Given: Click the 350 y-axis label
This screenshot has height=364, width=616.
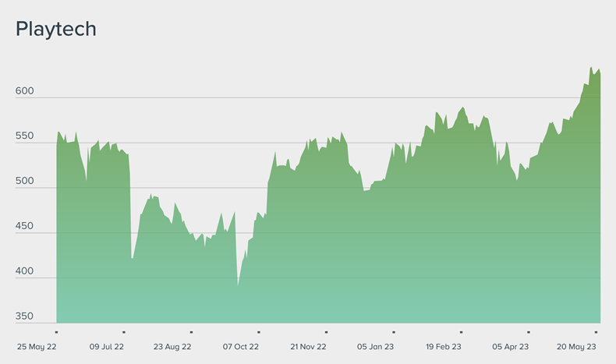Looking at the screenshot, I should [x=25, y=316].
